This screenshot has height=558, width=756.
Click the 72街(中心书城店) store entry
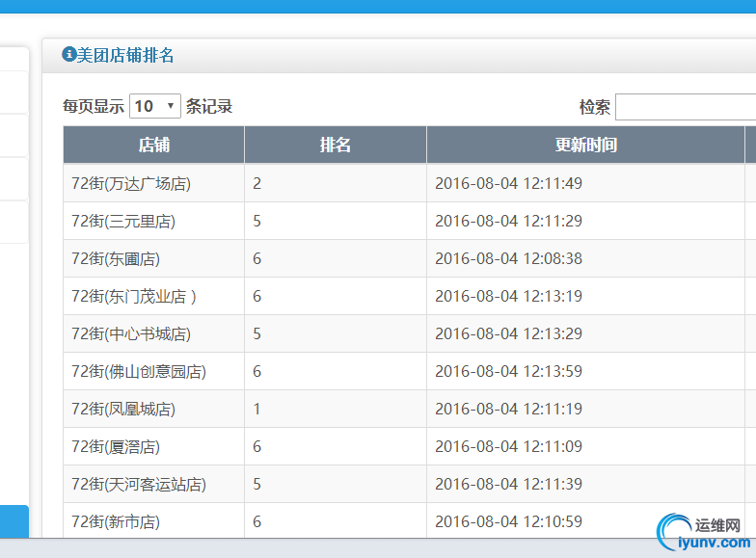131,333
